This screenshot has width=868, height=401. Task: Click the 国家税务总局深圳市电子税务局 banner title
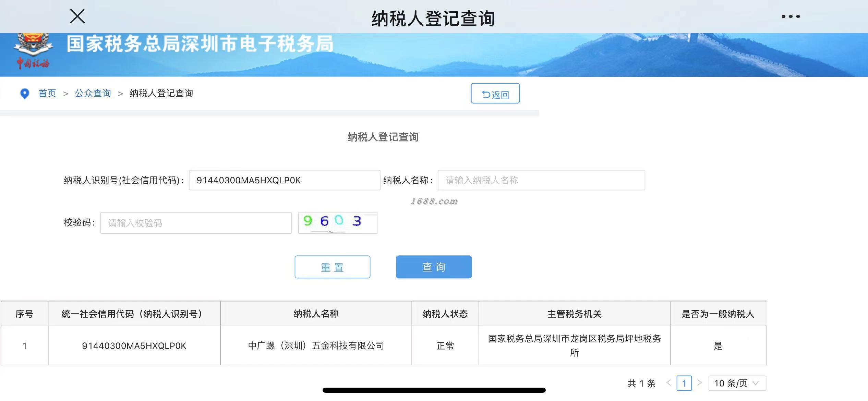click(x=200, y=44)
